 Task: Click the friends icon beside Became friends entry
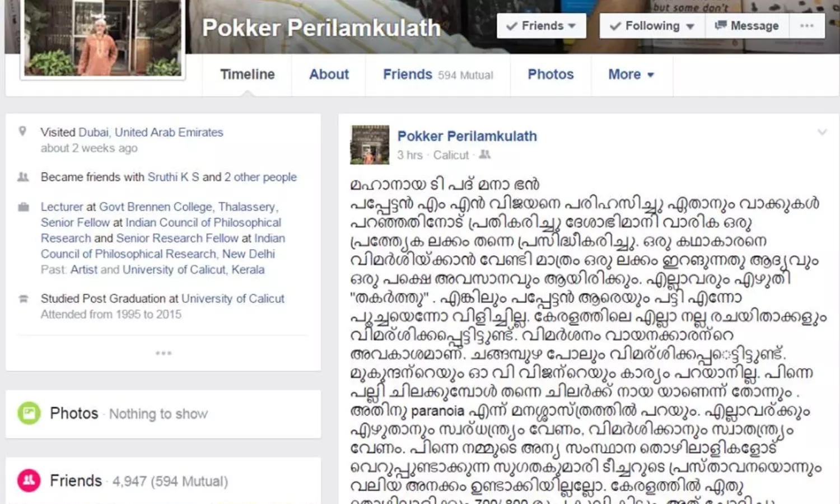point(23,177)
